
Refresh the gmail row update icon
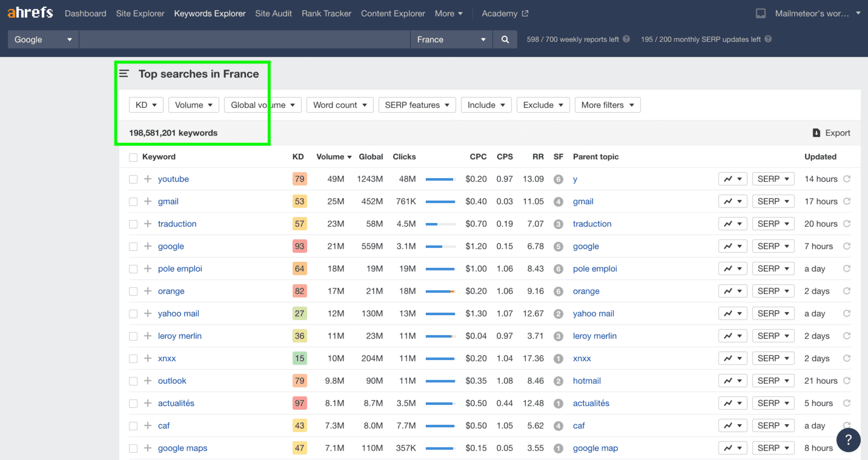(x=847, y=201)
